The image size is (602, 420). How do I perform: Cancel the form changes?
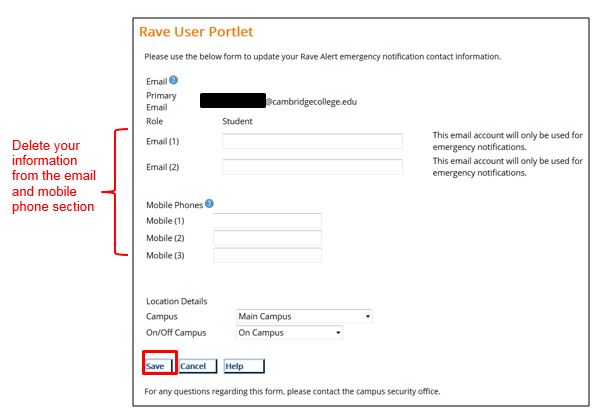click(198, 366)
